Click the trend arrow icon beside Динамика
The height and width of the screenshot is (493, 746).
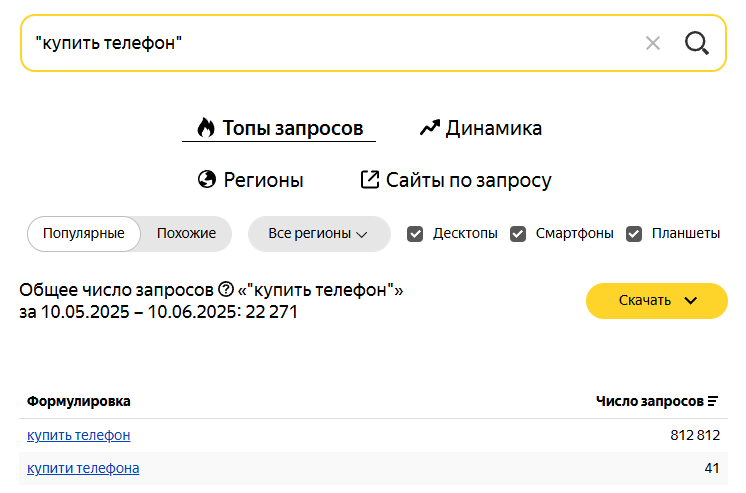(430, 128)
